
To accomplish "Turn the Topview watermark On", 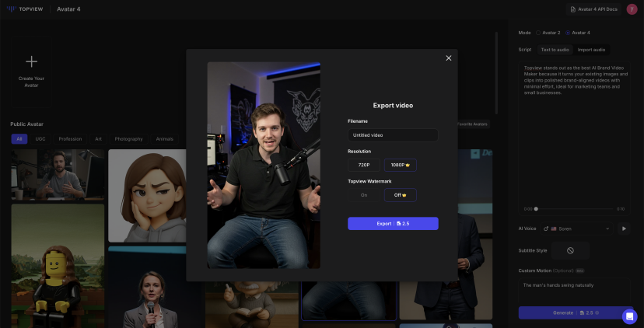I will (x=364, y=195).
